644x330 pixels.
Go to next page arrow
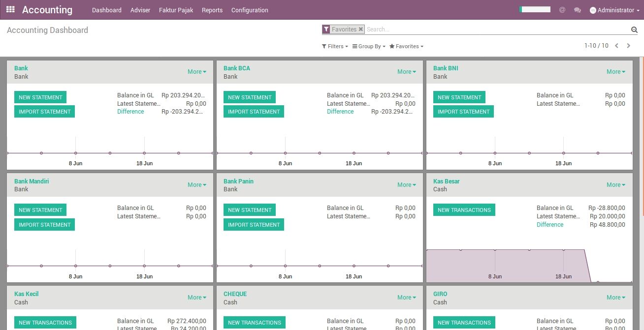628,46
